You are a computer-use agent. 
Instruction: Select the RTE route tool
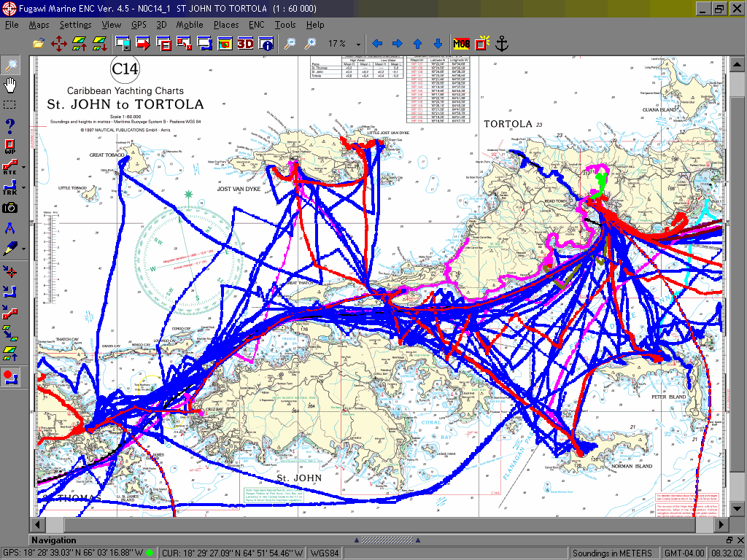(10, 167)
